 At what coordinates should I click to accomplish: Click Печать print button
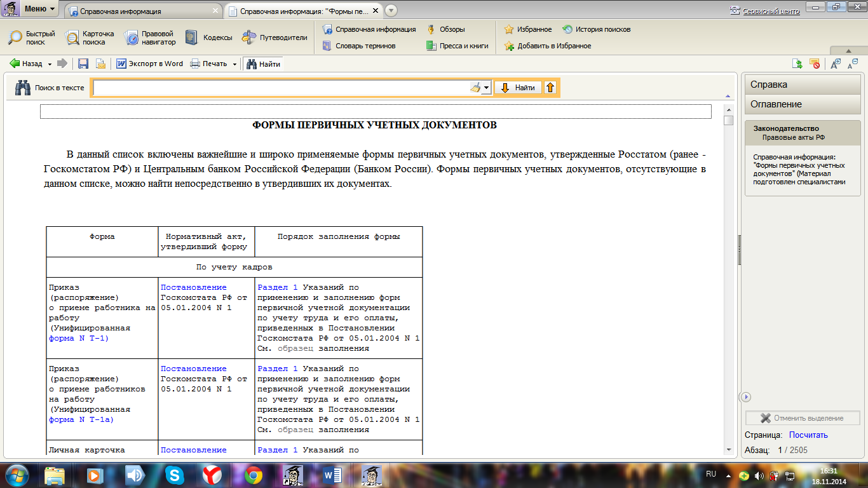click(208, 64)
